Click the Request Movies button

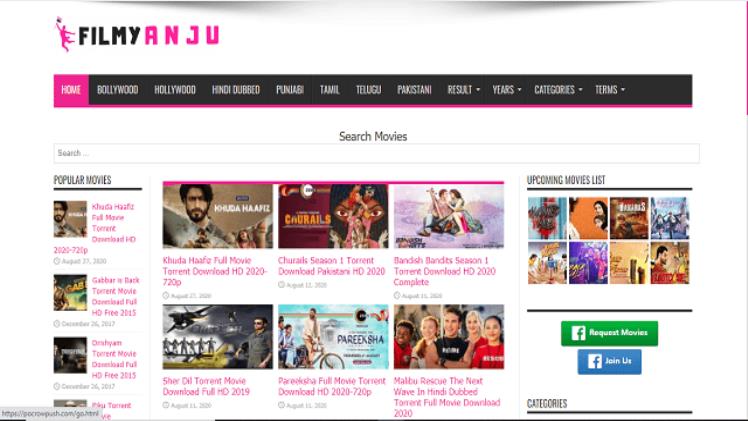(x=609, y=333)
